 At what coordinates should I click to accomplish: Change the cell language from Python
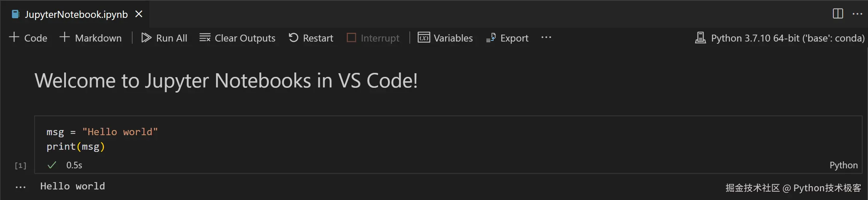tap(843, 165)
